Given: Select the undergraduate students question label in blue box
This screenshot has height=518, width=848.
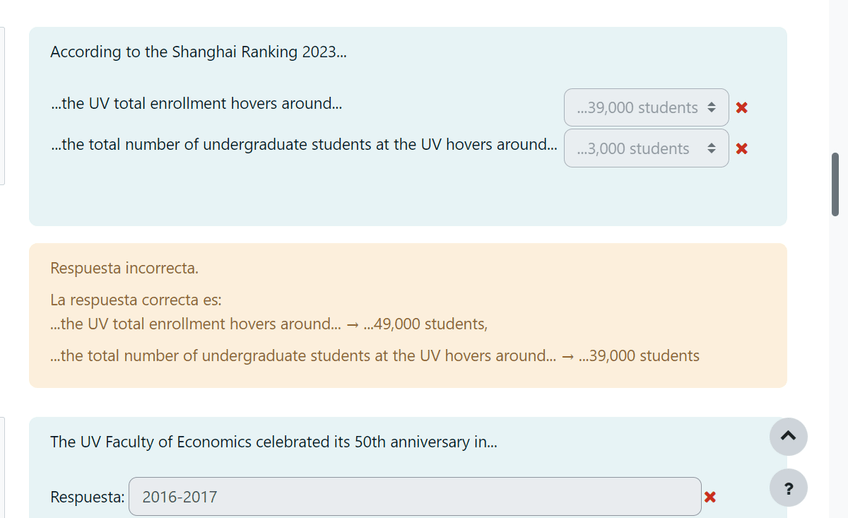Looking at the screenshot, I should 304,144.
